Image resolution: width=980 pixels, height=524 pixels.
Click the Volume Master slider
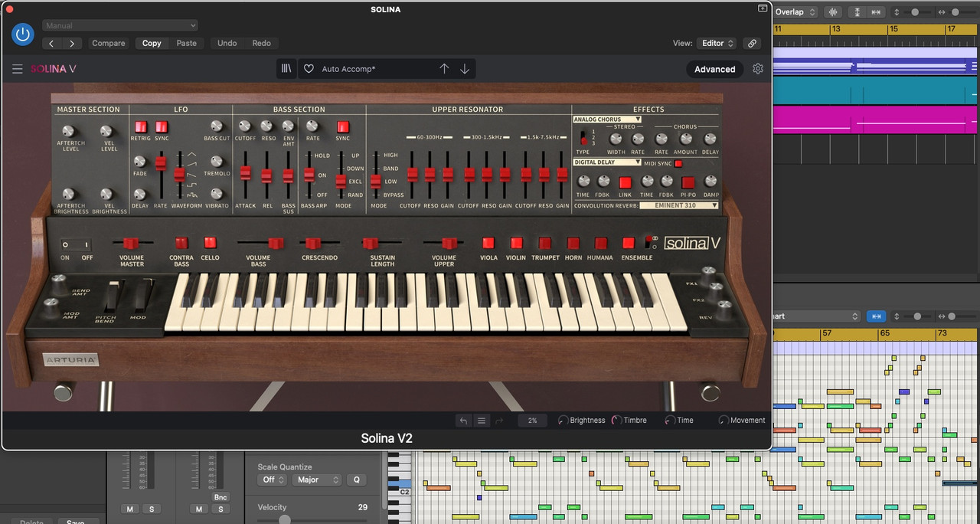click(132, 243)
